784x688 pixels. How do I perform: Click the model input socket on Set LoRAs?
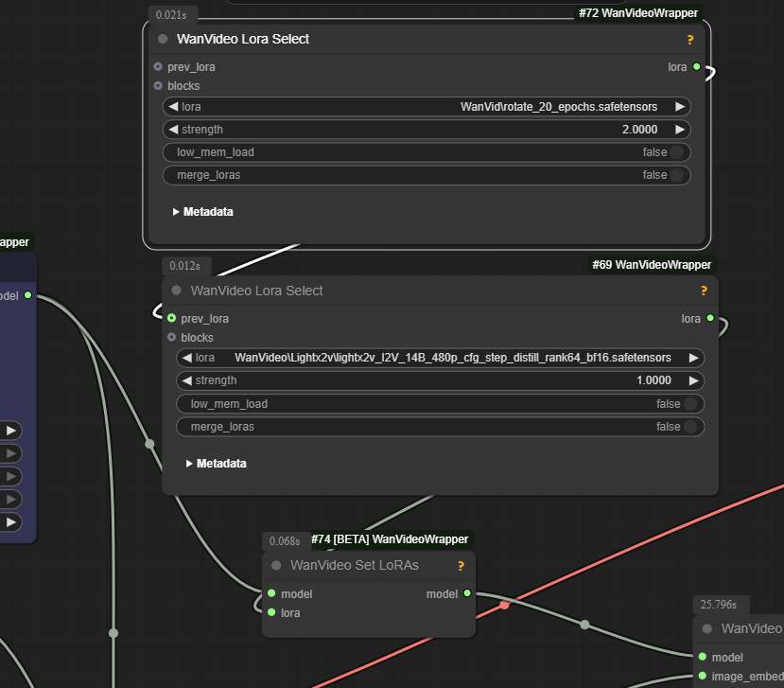271,593
